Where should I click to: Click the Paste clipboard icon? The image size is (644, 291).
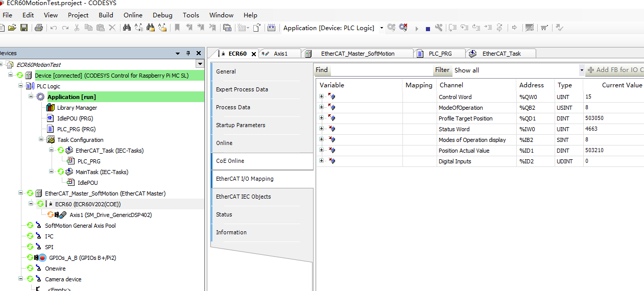100,28
